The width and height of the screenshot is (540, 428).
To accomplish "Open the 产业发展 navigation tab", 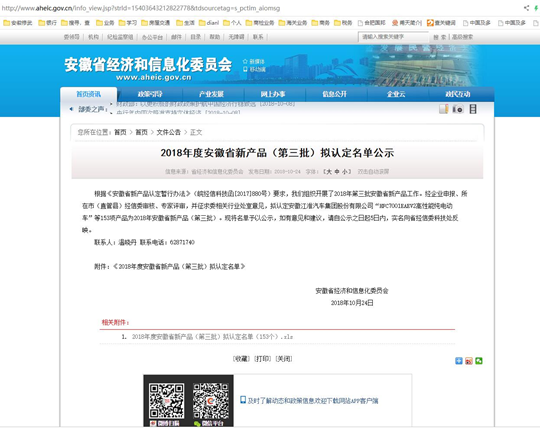I will coord(211,94).
